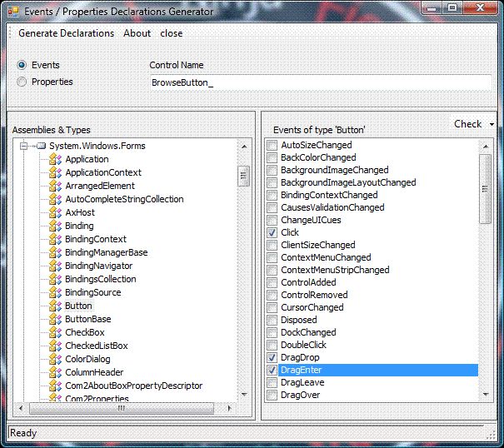Click the ColumnHeader type icon
This screenshot has height=448, width=504.
55,373
